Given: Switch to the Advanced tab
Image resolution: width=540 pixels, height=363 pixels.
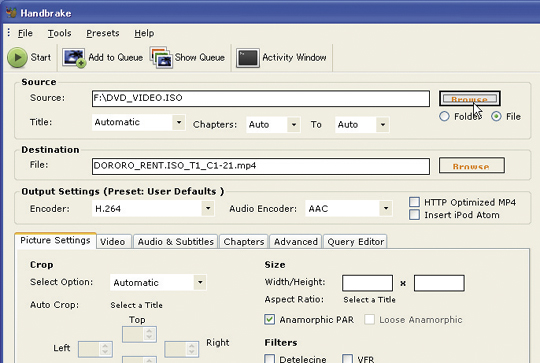Looking at the screenshot, I should point(296,242).
